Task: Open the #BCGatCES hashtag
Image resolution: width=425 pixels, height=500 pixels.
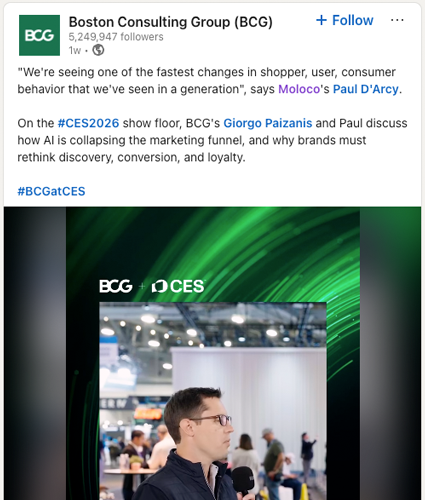Action: pyautogui.click(x=51, y=191)
